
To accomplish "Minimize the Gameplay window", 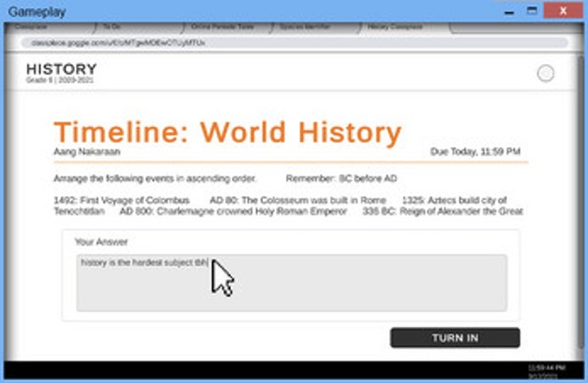I will tap(509, 12).
